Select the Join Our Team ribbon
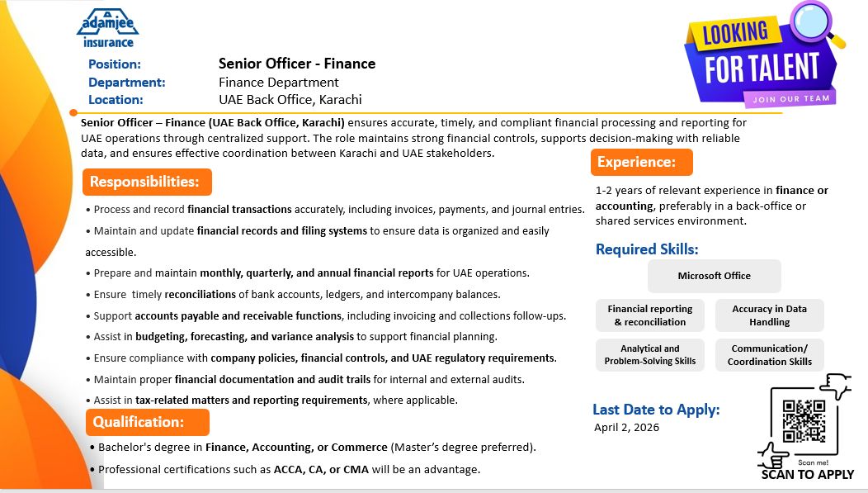Image resolution: width=868 pixels, height=493 pixels. (790, 99)
